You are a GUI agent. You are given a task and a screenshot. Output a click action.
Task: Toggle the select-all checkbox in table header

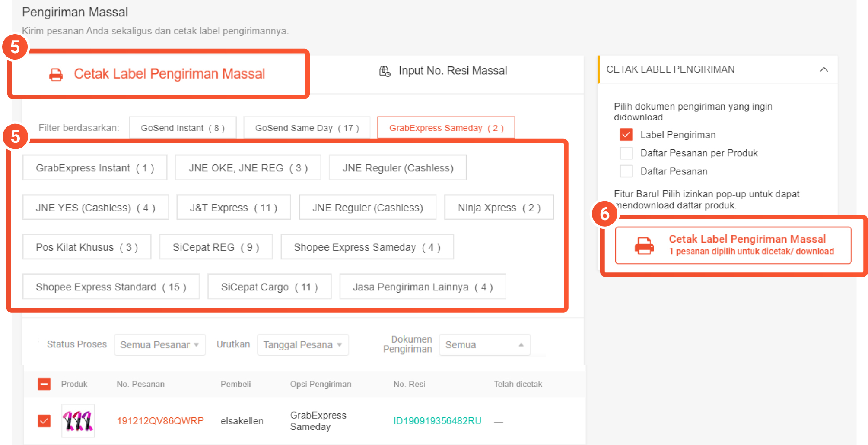(x=44, y=384)
